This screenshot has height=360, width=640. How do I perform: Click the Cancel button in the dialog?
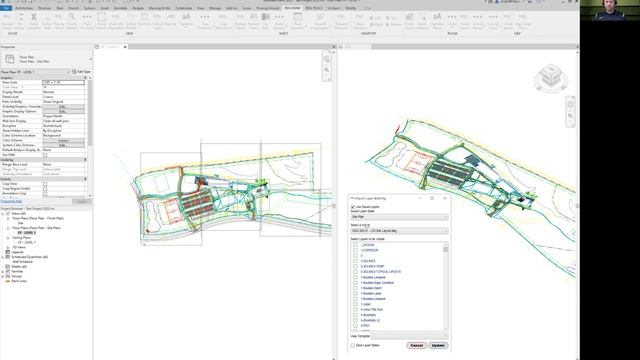point(416,345)
